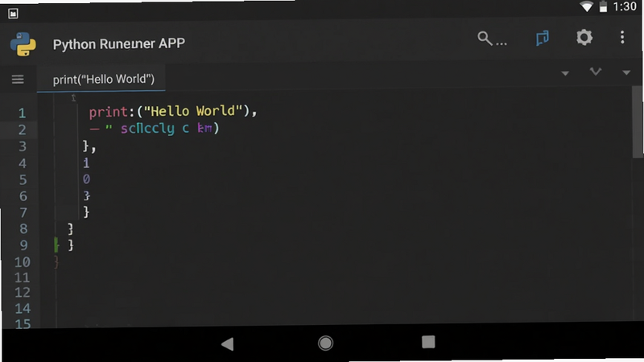Click line number 11 in the gutter
644x362 pixels.
(23, 278)
